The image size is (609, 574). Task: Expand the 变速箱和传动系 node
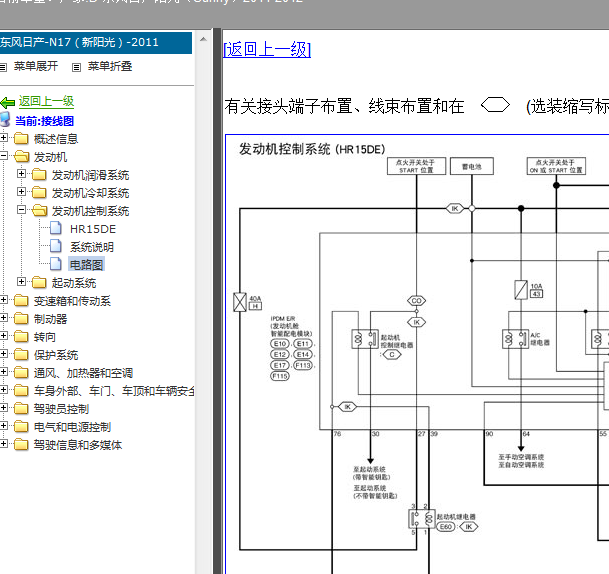point(3,299)
